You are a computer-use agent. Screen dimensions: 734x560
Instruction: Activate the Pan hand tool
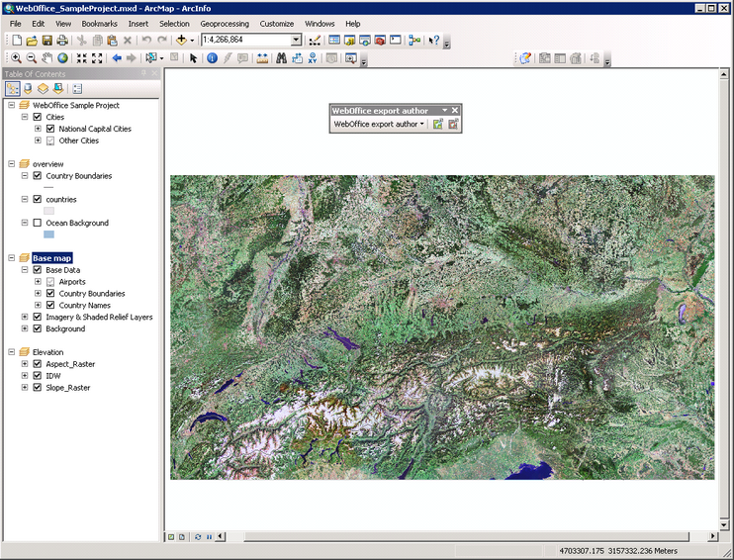(47, 58)
